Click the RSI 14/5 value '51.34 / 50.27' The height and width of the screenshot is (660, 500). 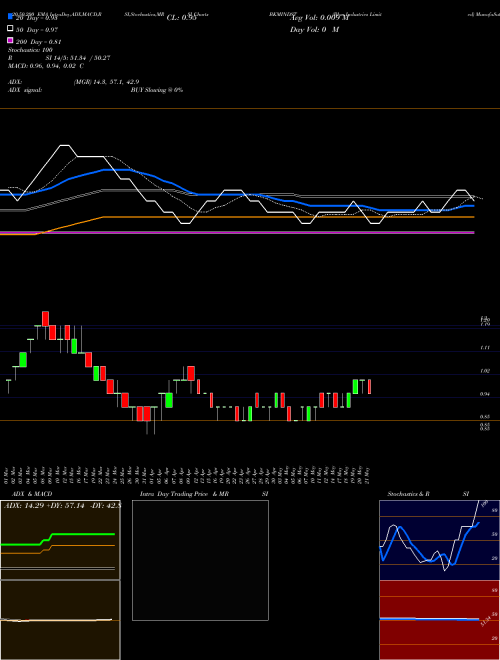(88, 58)
